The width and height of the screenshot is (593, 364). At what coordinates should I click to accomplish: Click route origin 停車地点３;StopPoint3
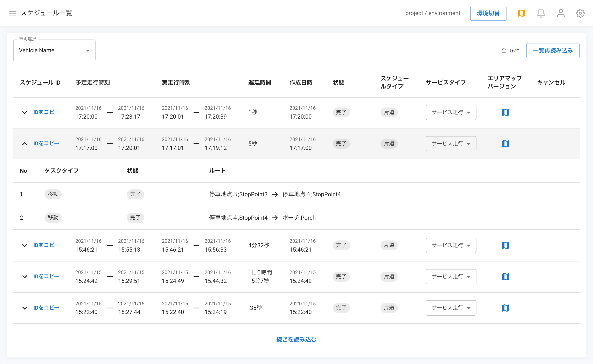pos(238,194)
